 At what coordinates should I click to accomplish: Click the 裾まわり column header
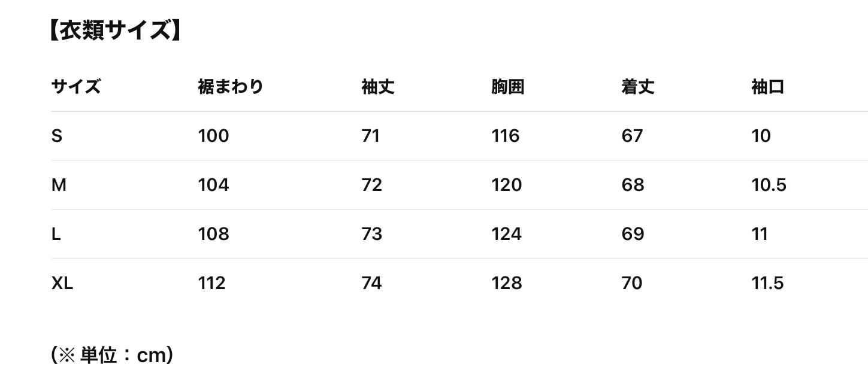(231, 87)
